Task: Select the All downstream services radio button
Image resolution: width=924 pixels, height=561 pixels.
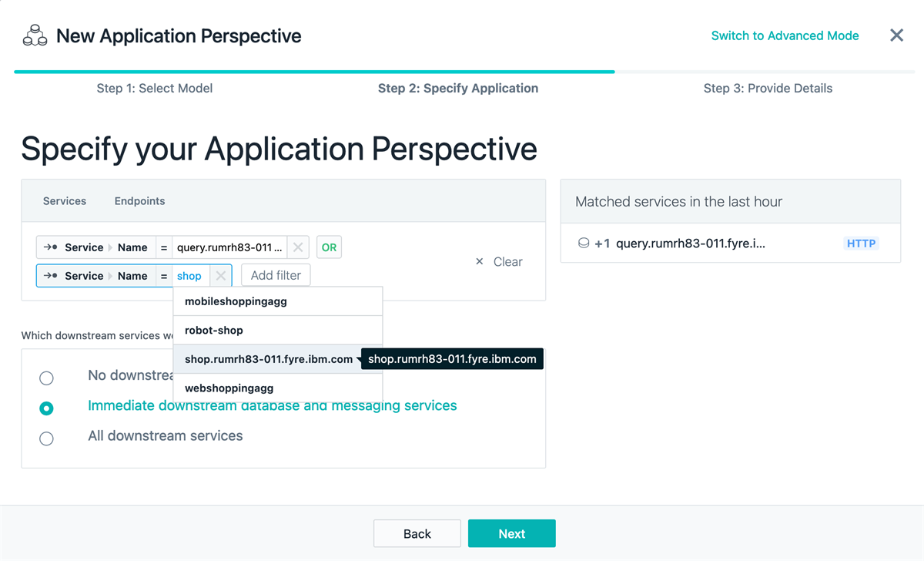Action: coord(46,438)
